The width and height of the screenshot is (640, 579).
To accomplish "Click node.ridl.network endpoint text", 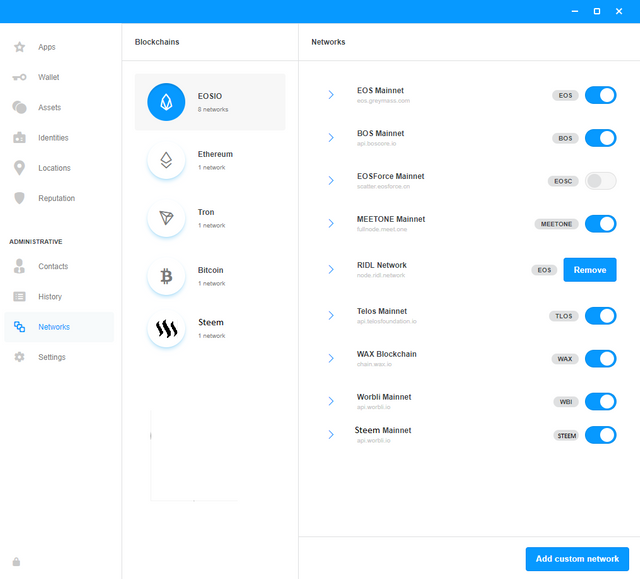I will 381,275.
